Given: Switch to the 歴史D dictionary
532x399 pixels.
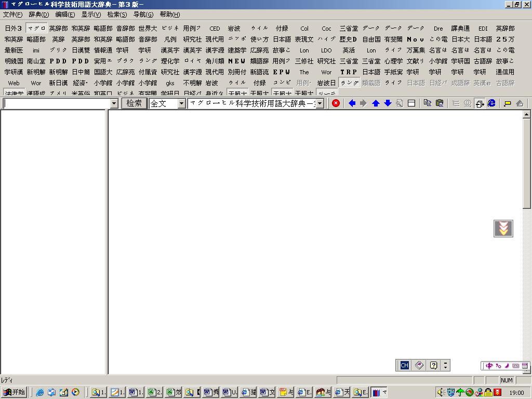Looking at the screenshot, I should (x=349, y=39).
